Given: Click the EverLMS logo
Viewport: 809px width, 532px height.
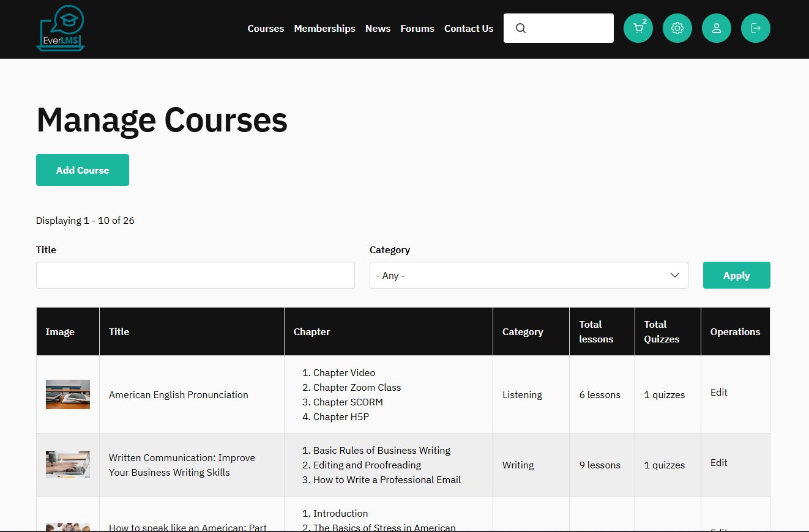Looking at the screenshot, I should click(61, 28).
